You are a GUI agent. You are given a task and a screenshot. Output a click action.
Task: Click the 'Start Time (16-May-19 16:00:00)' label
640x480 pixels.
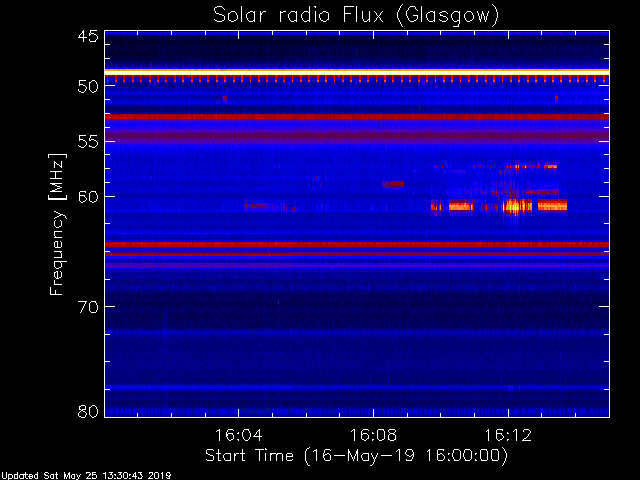coord(356,455)
